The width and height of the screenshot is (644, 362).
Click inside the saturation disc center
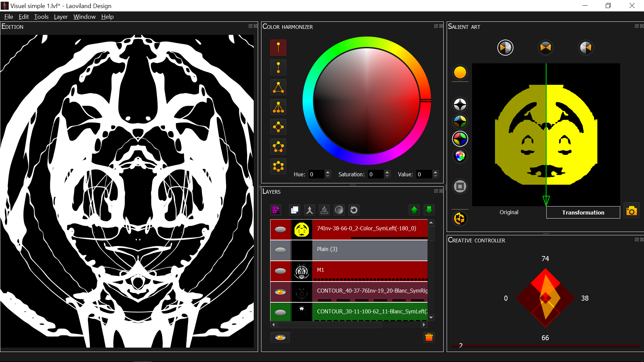click(x=366, y=101)
